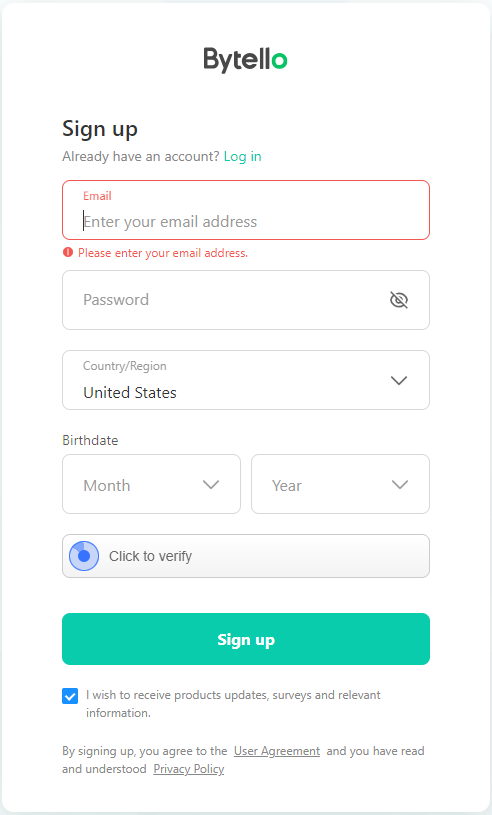Click the red error alert icon

coord(68,253)
